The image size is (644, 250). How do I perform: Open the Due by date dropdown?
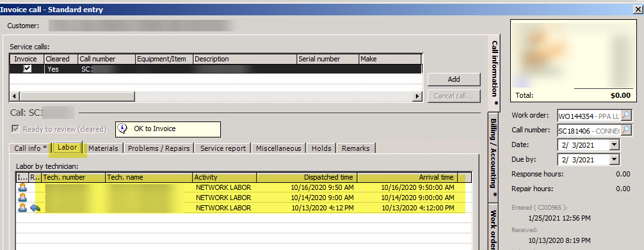tap(615, 159)
